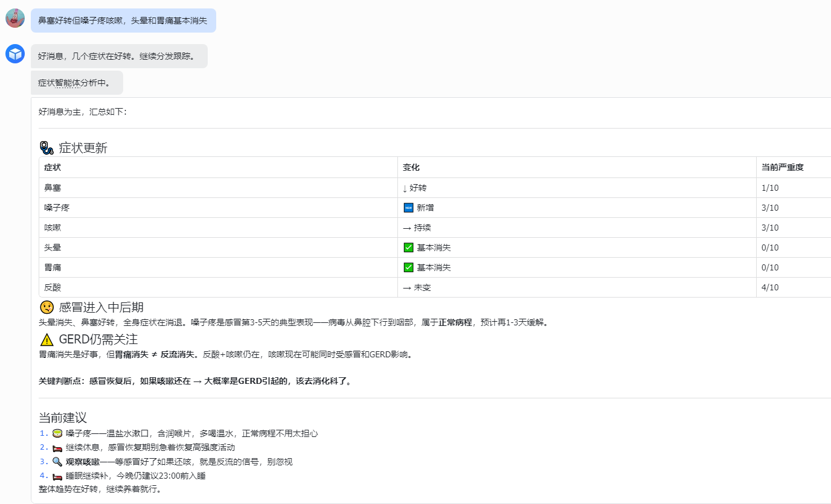Click the blue cube assistant avatar

pos(15,54)
